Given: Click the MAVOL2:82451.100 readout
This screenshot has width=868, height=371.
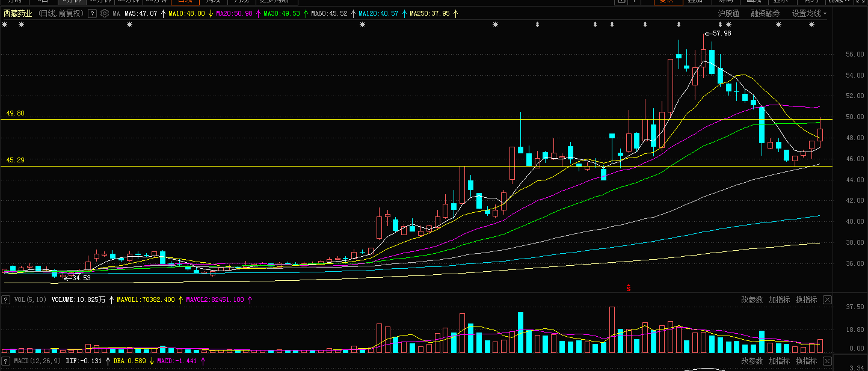Looking at the screenshot, I should (x=215, y=299).
